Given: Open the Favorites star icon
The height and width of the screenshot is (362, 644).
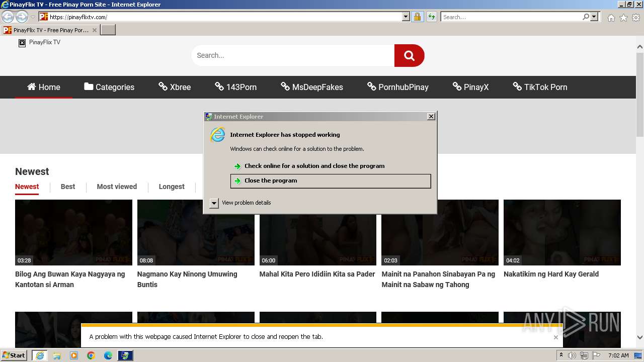Looking at the screenshot, I should click(x=623, y=18).
